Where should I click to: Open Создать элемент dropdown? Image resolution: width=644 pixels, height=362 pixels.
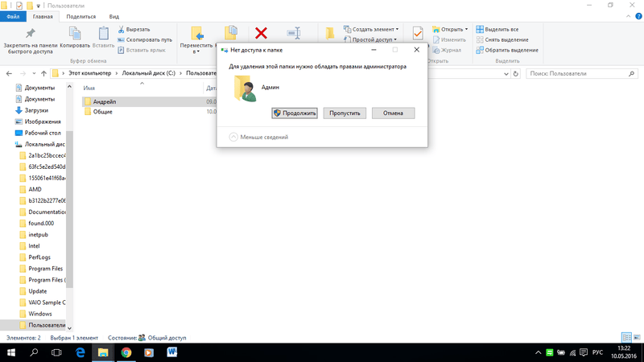coord(371,30)
